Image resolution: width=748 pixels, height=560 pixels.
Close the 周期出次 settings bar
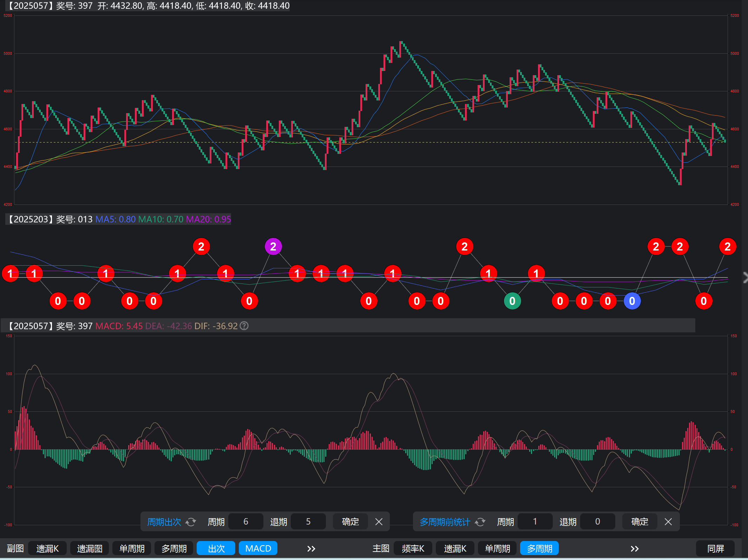(379, 522)
